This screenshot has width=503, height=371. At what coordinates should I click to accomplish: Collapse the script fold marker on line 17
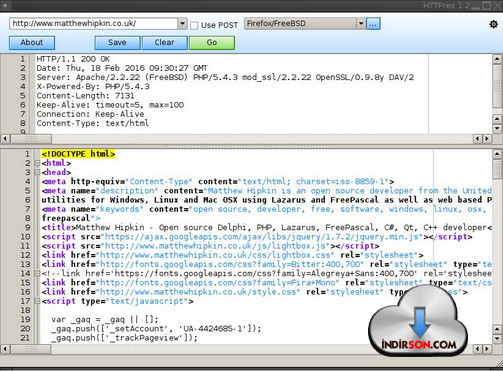[x=37, y=301]
